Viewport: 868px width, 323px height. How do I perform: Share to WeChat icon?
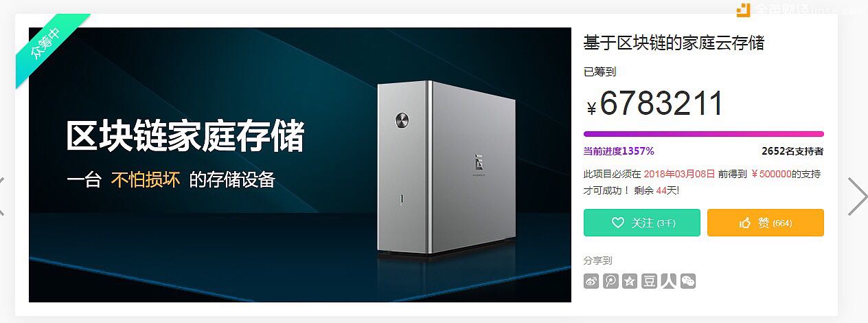(x=687, y=281)
